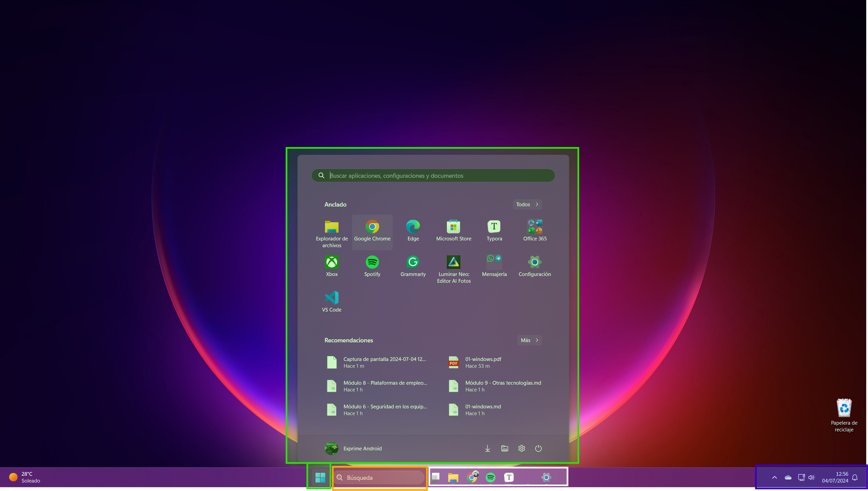
Task: Click the volume speaker tray icon
Action: (811, 477)
